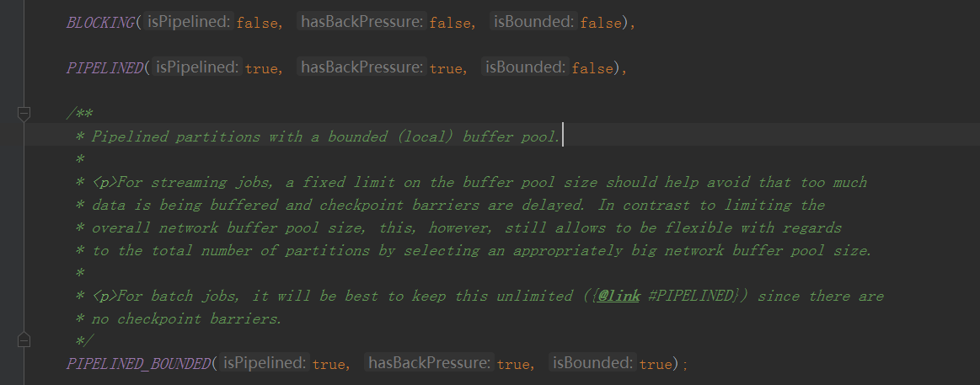The image size is (980, 385).
Task: Follow the #PIPELINED reference in the Javadoc
Action: (693, 296)
